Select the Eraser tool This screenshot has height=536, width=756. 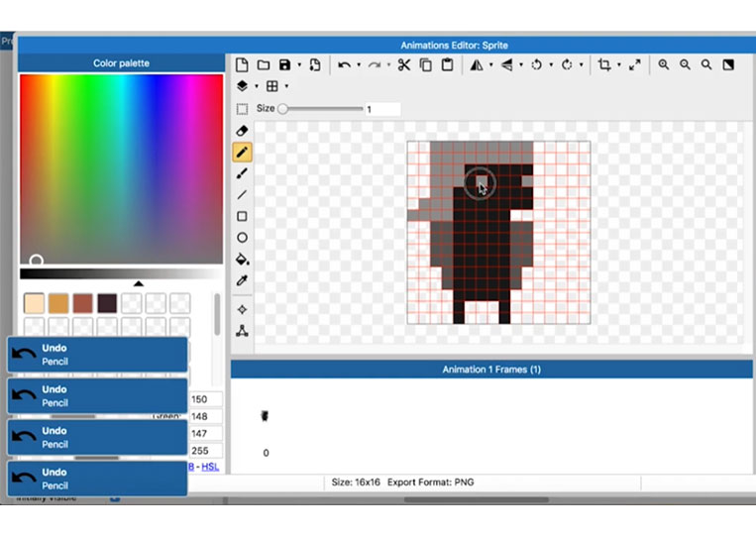tap(242, 131)
